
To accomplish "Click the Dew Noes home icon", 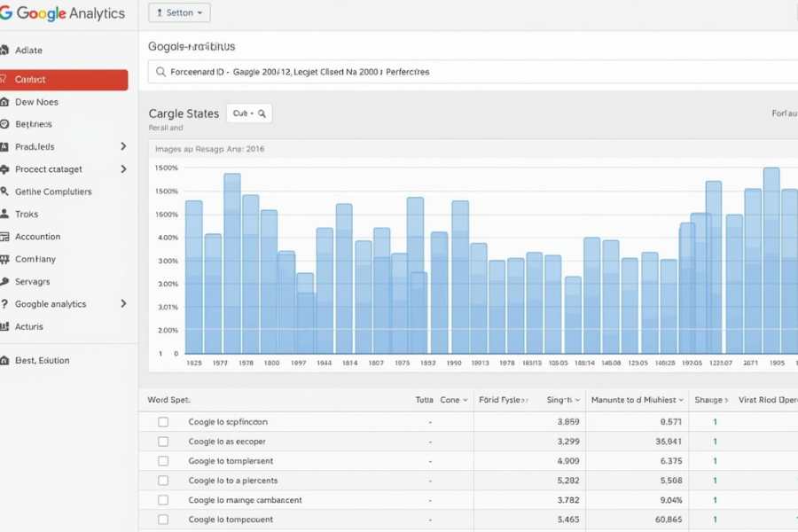I will click(4, 102).
